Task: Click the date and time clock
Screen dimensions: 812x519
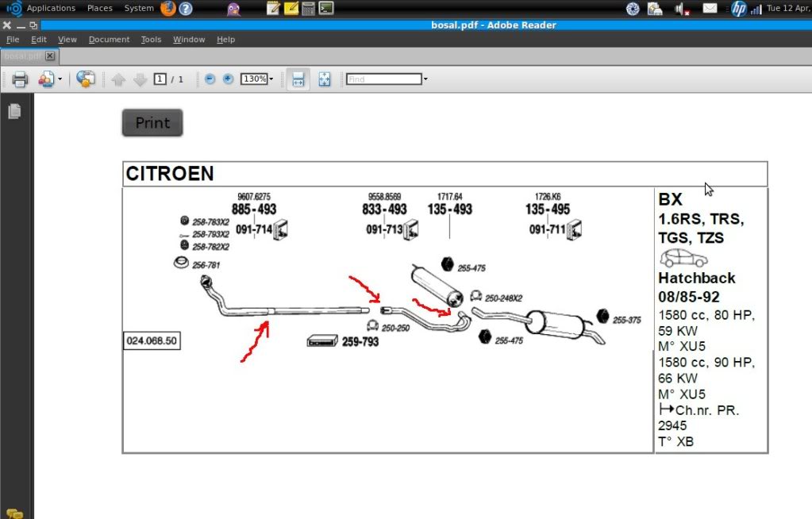Action: (x=788, y=8)
